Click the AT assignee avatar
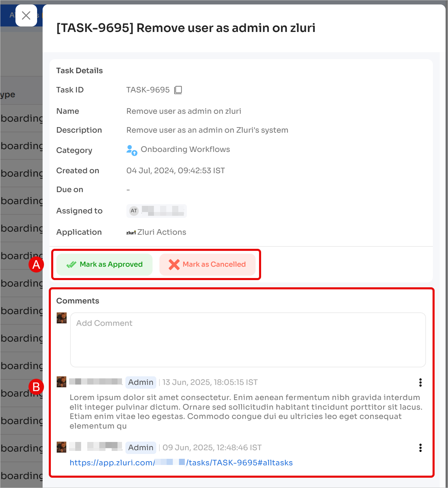 [x=134, y=211]
